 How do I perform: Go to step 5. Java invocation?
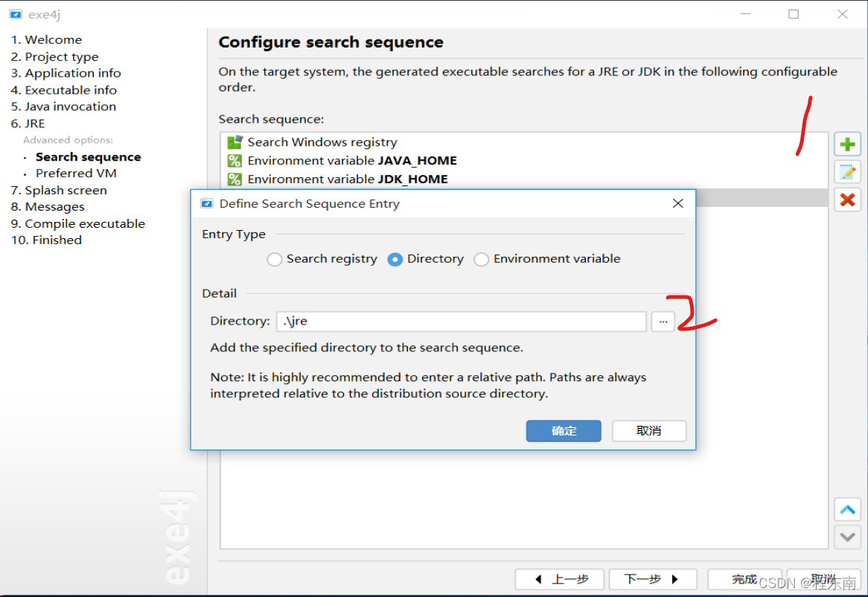[x=64, y=106]
